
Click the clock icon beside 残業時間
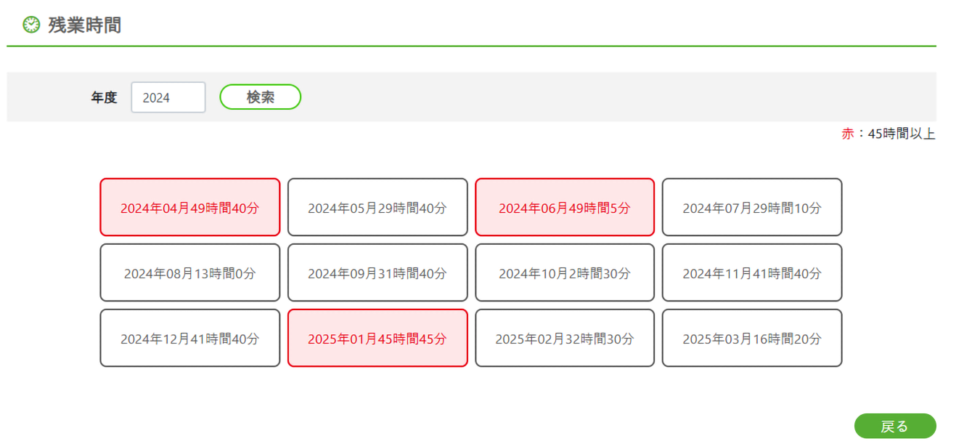[x=31, y=25]
